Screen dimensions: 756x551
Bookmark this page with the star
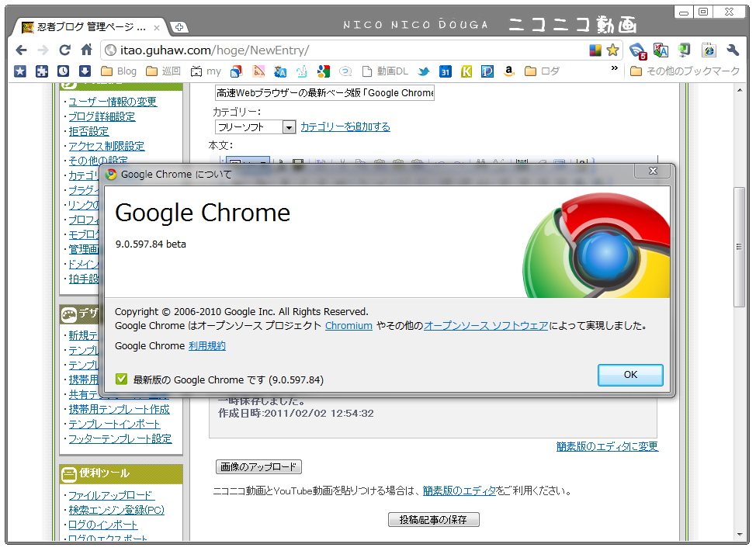(x=613, y=50)
